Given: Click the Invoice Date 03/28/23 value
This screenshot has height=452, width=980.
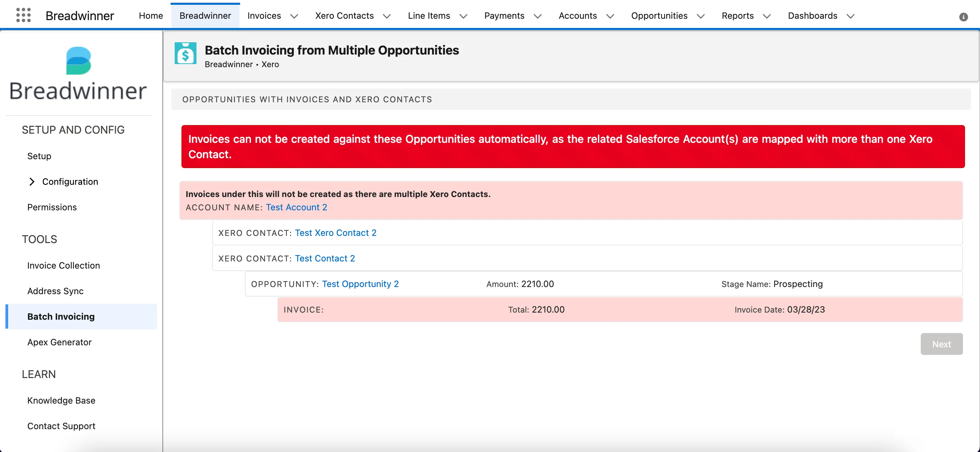Looking at the screenshot, I should 806,309.
